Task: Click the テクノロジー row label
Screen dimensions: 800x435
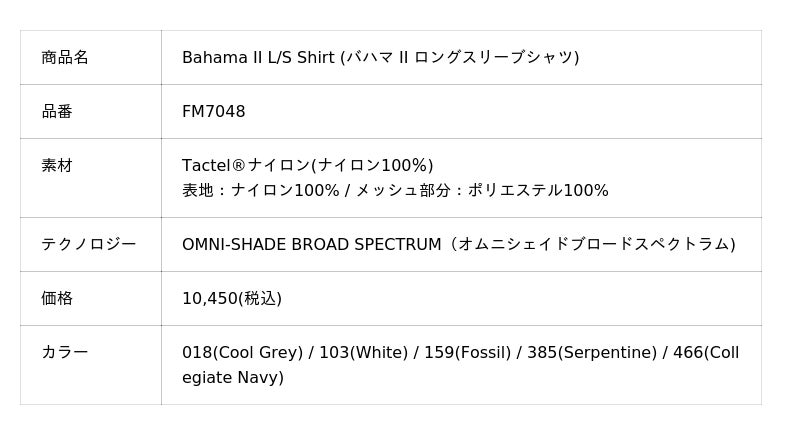Action: tap(88, 244)
